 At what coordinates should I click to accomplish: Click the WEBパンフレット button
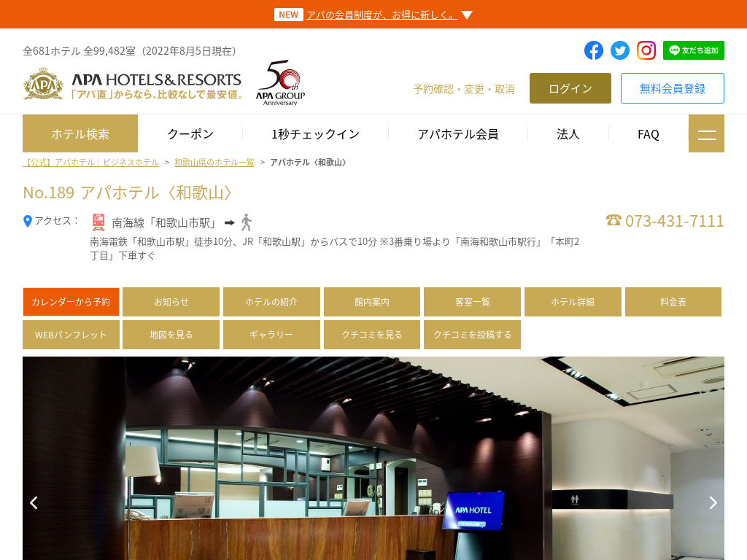[71, 335]
